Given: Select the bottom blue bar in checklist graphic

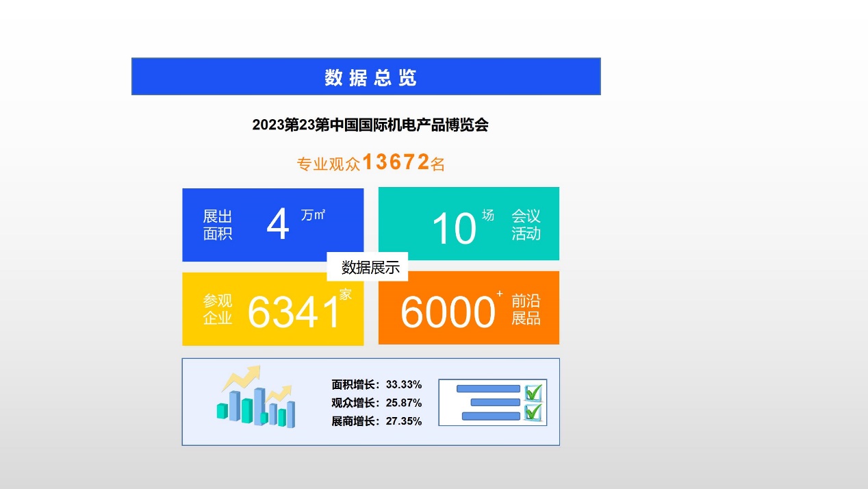Looking at the screenshot, I should coord(491,416).
